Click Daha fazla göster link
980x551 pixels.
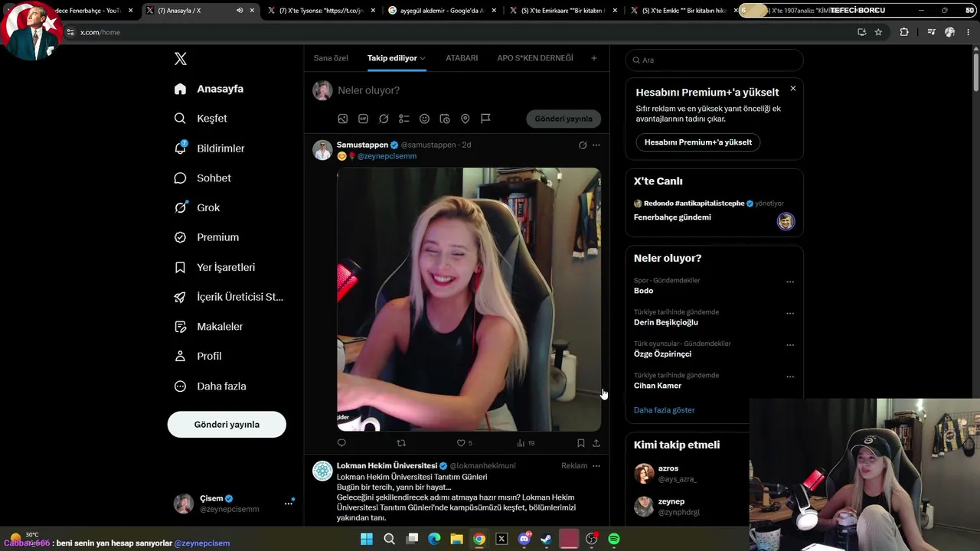click(664, 410)
